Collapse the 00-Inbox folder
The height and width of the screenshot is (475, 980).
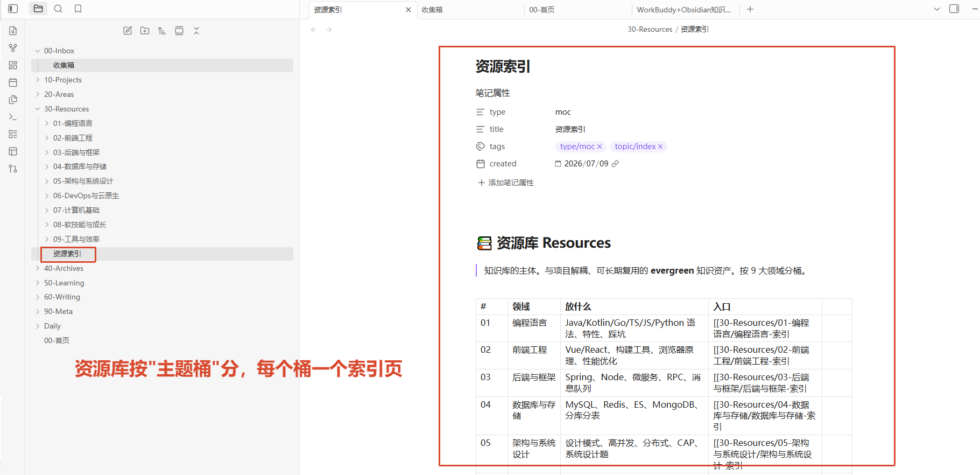(x=38, y=51)
